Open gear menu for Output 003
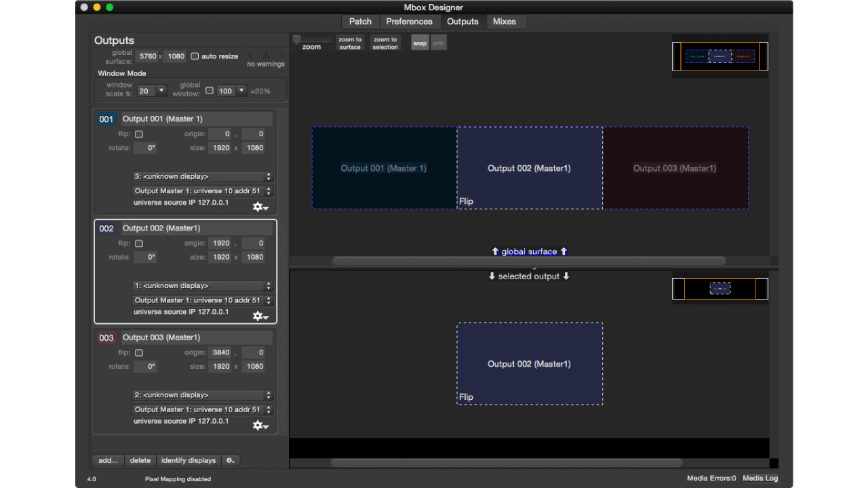The width and height of the screenshot is (868, 488). pyautogui.click(x=260, y=425)
